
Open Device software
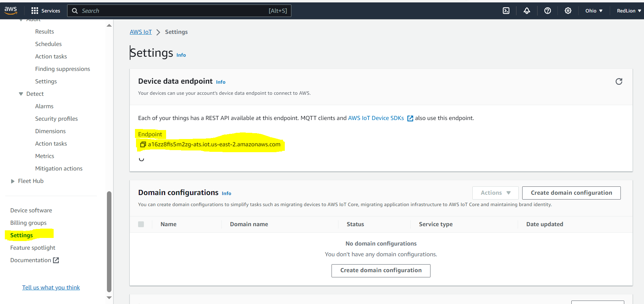[31, 210]
